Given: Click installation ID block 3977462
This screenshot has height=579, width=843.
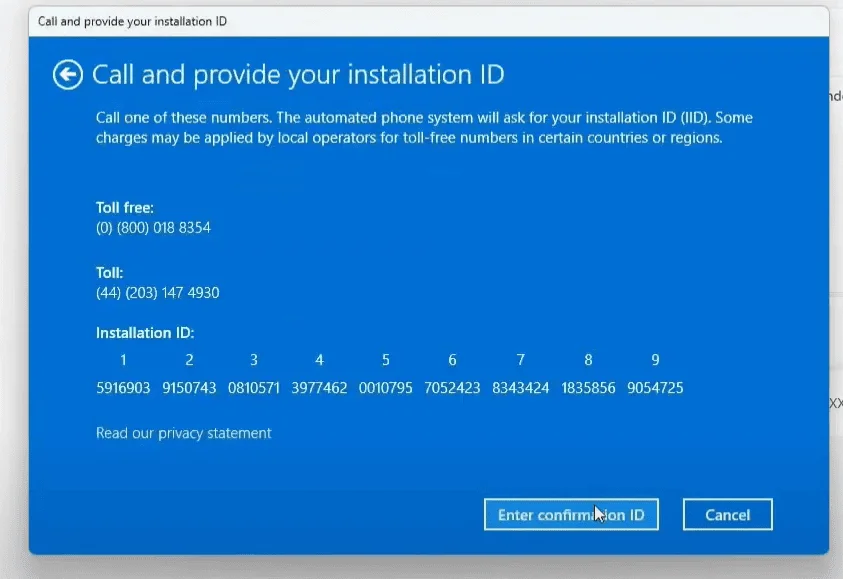Looking at the screenshot, I should pyautogui.click(x=319, y=388).
